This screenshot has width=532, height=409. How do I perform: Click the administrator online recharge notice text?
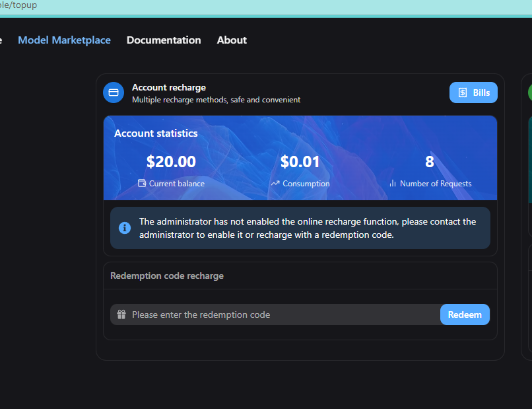tap(308, 228)
